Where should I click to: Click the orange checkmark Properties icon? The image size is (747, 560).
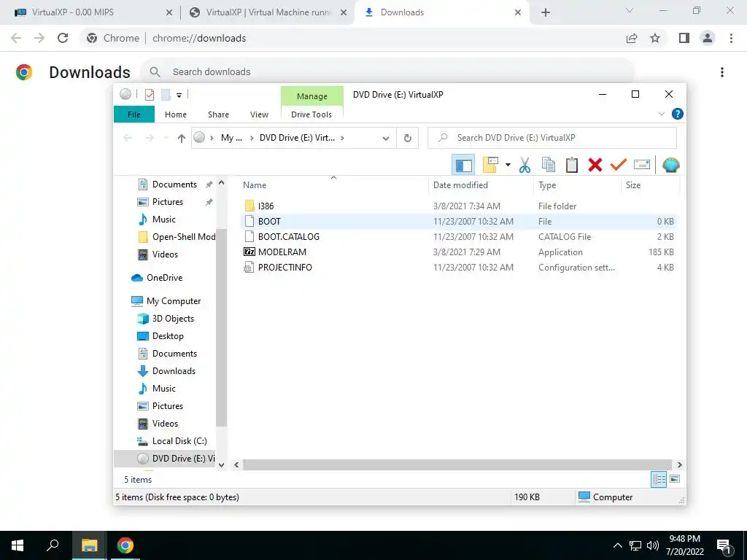(618, 166)
